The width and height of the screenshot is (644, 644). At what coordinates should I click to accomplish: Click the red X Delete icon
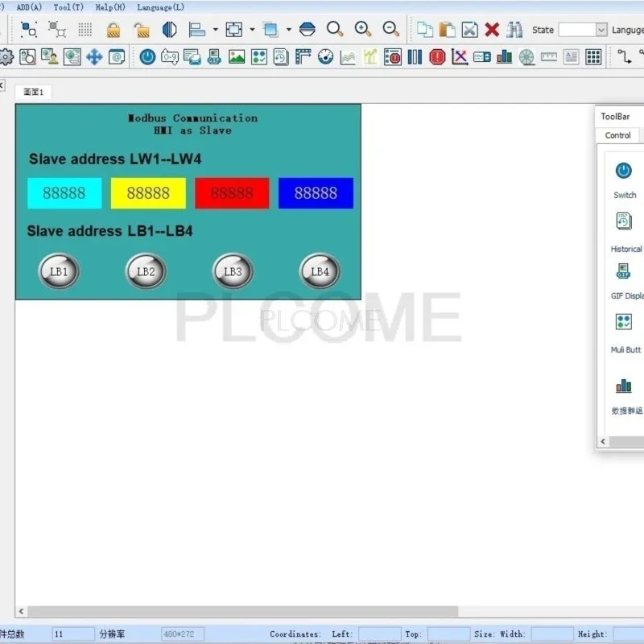(x=492, y=30)
